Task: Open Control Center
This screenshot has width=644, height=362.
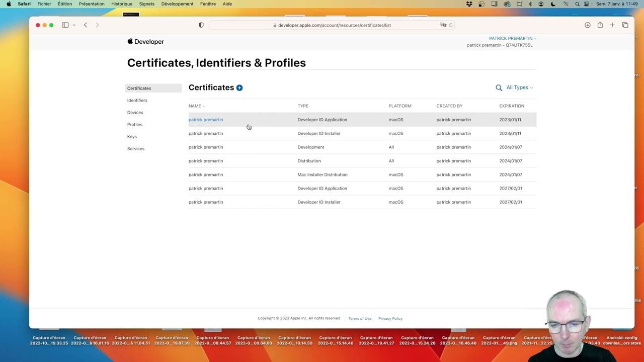Action: coord(587,4)
